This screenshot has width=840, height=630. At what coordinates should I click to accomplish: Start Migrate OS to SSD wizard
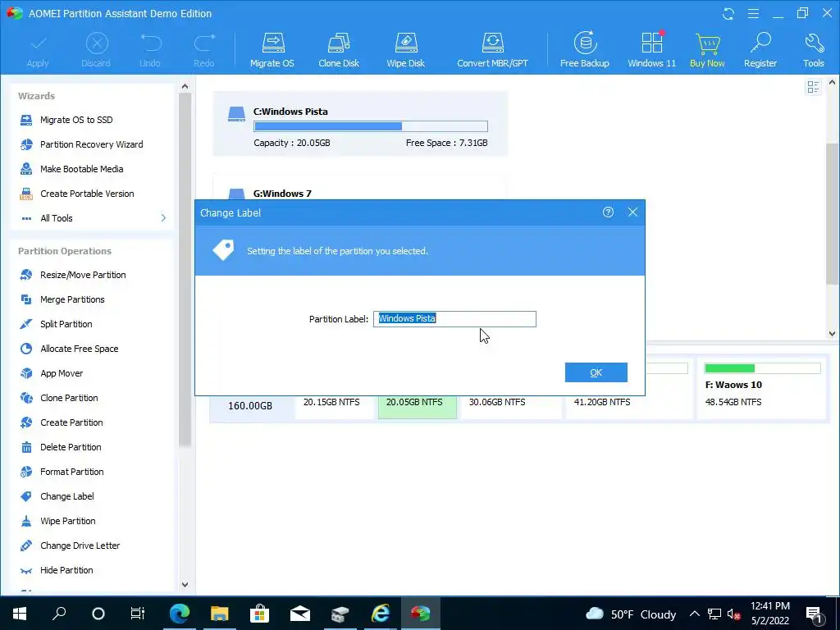pos(76,120)
